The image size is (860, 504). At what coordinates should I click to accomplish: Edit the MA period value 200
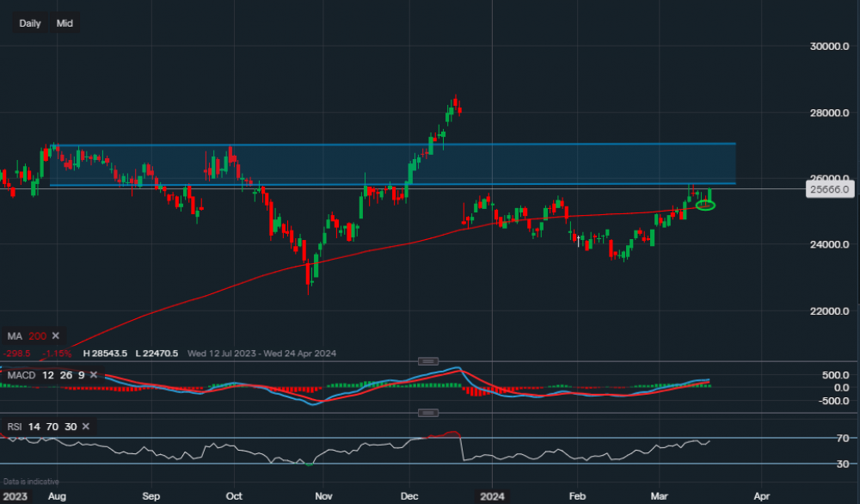click(37, 335)
